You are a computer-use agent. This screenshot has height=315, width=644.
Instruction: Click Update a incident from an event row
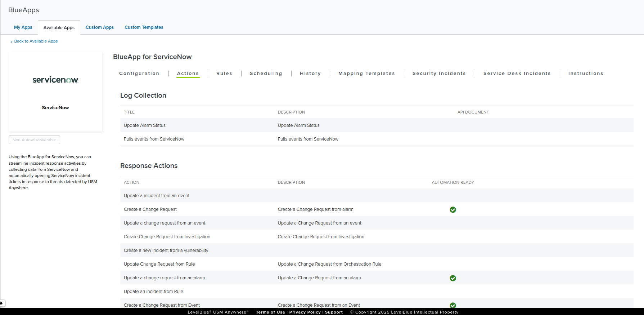tap(377, 196)
